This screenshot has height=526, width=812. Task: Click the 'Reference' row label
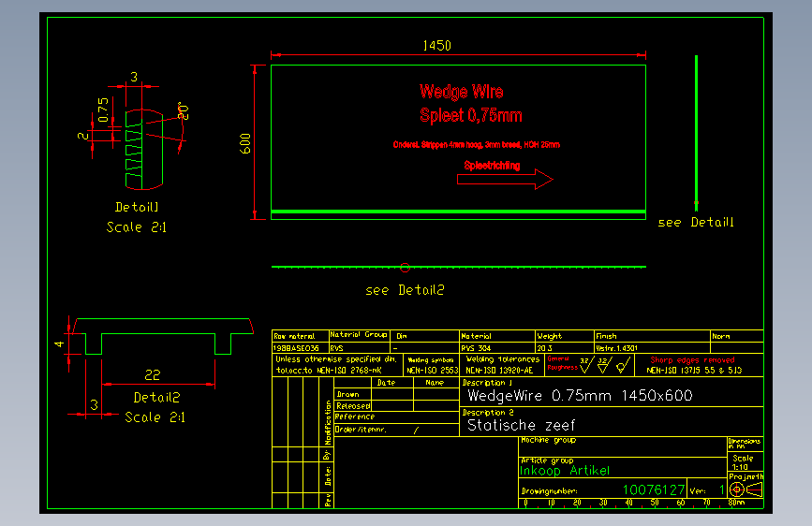tap(355, 416)
